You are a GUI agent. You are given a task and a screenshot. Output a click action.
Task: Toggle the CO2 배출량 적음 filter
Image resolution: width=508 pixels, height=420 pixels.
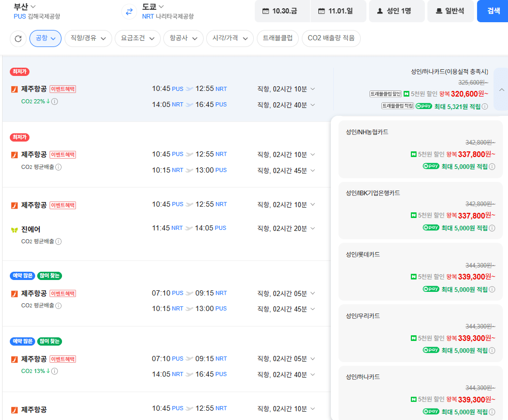pos(331,38)
